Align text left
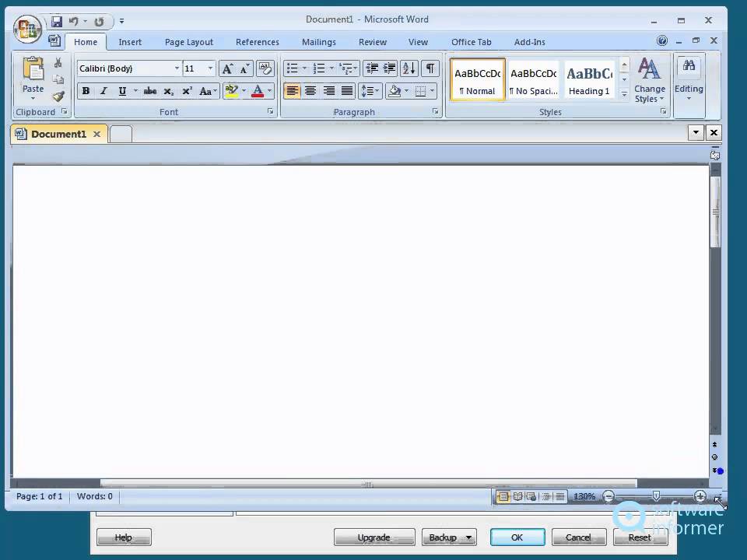 [x=292, y=91]
